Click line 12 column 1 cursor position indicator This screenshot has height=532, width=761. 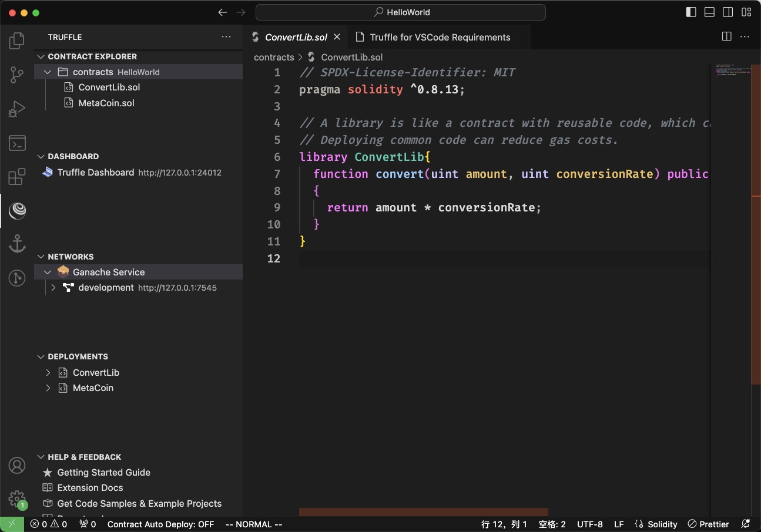click(x=504, y=524)
